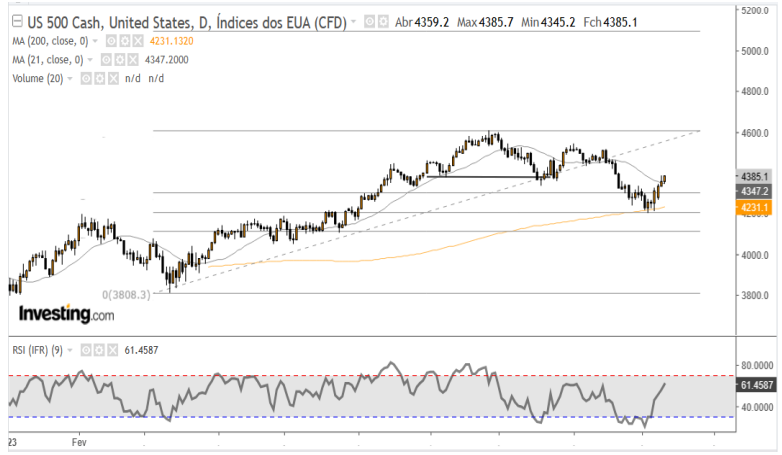
Task: Toggle visibility of Volume (20) indicator
Action: click(86, 79)
